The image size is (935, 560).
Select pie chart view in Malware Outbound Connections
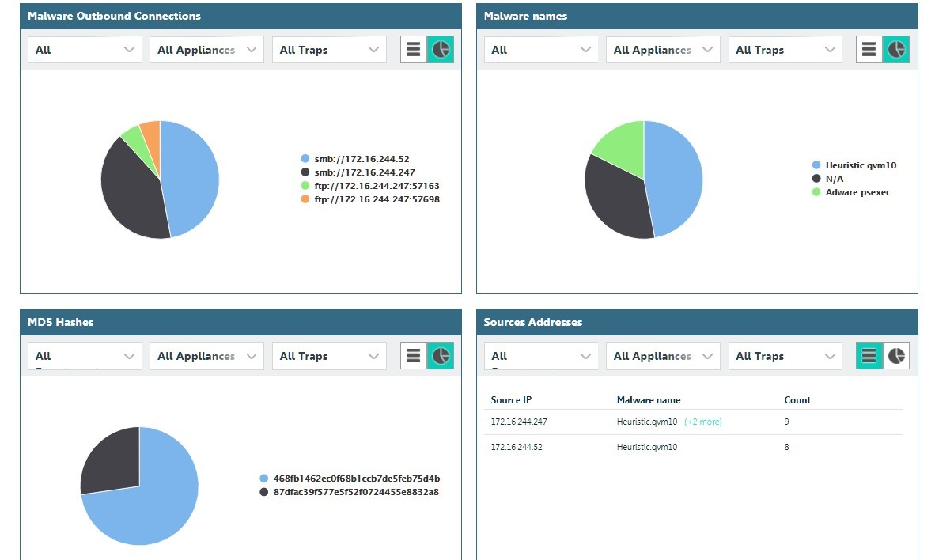click(x=441, y=50)
